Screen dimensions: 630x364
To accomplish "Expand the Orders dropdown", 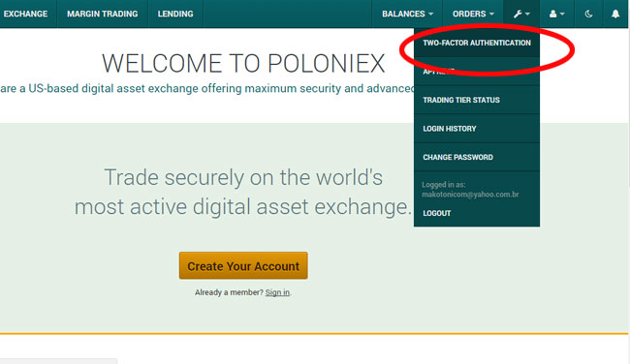I will point(473,15).
